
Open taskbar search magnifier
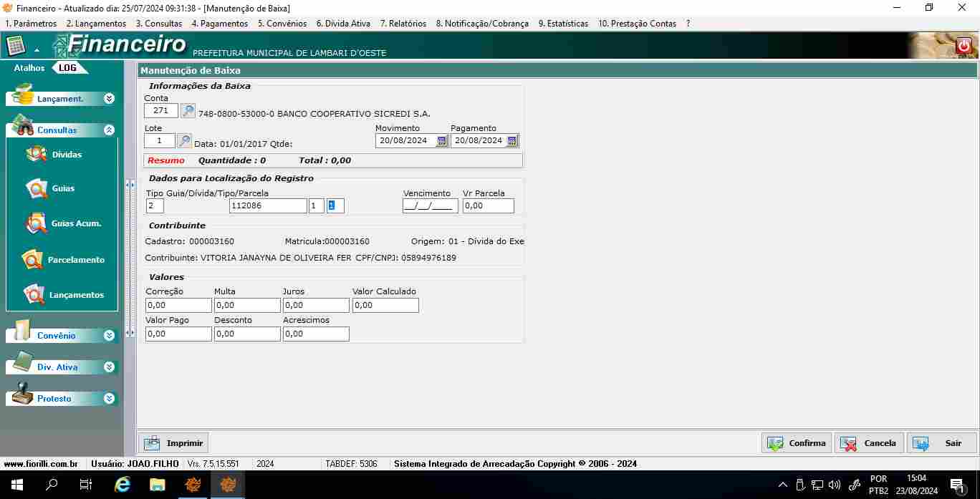51,485
